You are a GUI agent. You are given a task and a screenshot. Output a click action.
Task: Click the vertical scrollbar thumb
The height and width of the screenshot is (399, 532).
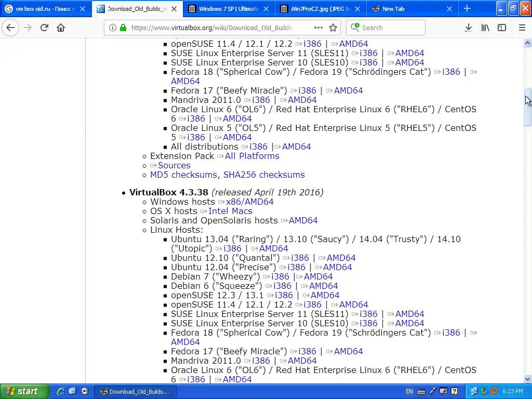[527, 107]
